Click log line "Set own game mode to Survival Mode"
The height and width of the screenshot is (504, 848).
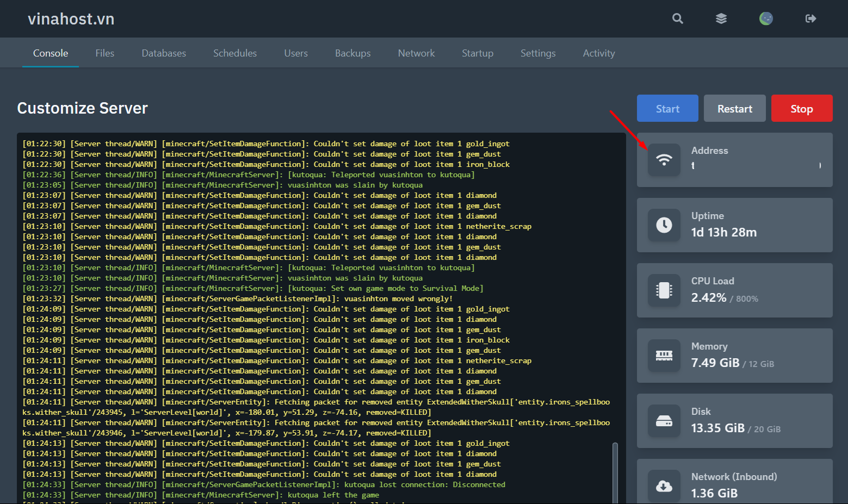(253, 288)
